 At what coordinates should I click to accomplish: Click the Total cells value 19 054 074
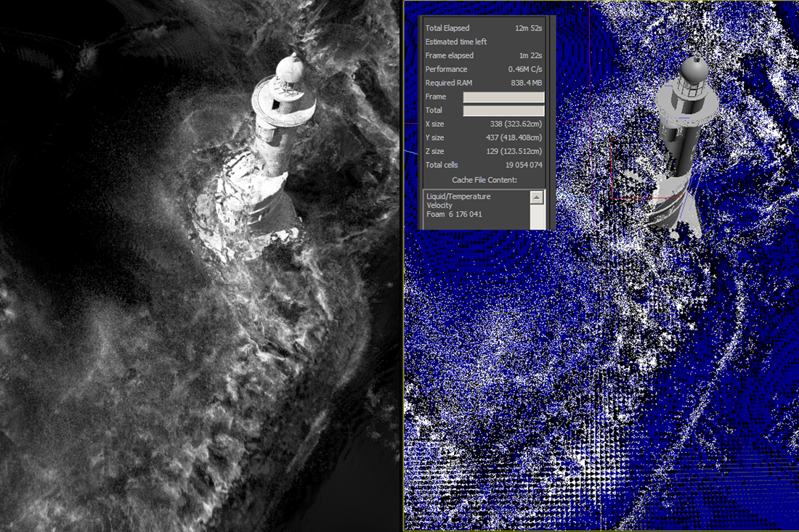524,165
